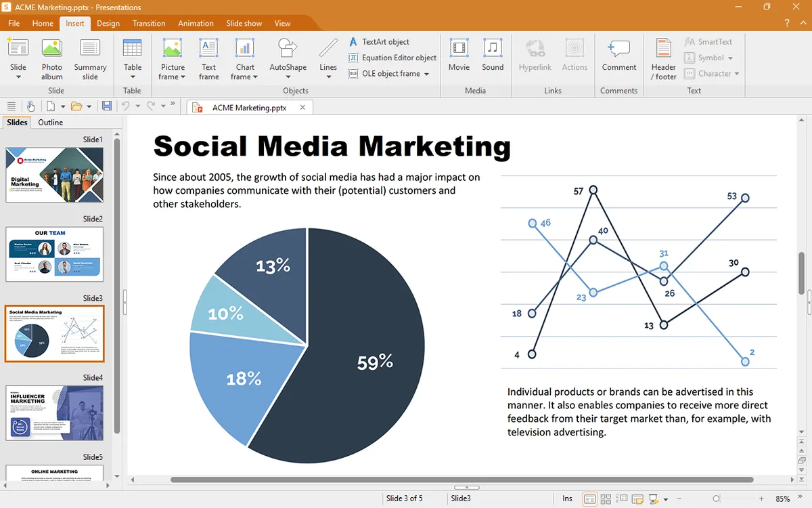
Task: Select the Slide4 Influencer Marketing thumbnail
Action: coord(55,413)
